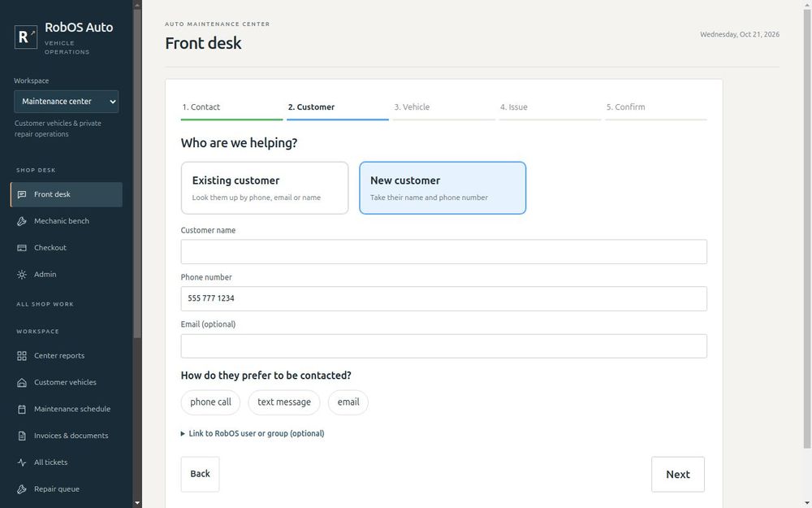Click the Repair queue wrench icon

pyautogui.click(x=22, y=489)
